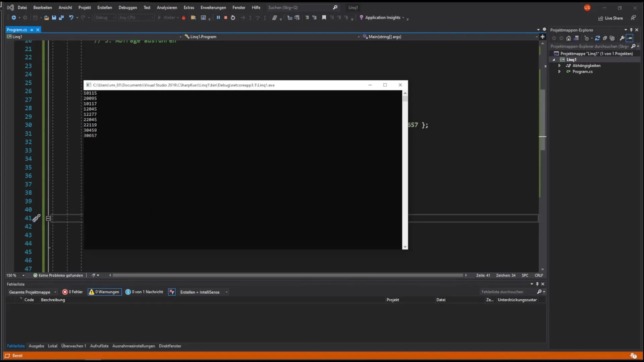Open the Erweiterungen menu
Image resolution: width=644 pixels, height=362 pixels.
213,7
